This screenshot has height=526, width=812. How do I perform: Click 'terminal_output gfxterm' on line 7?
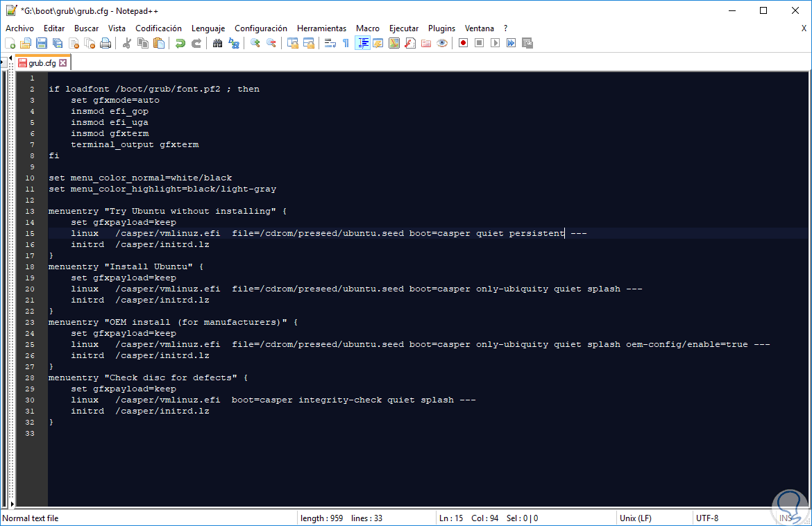tap(135, 144)
